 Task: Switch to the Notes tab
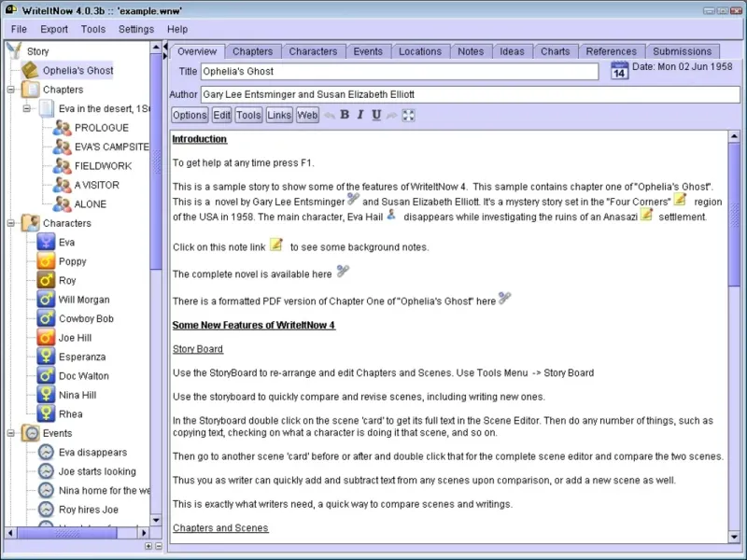click(x=471, y=51)
